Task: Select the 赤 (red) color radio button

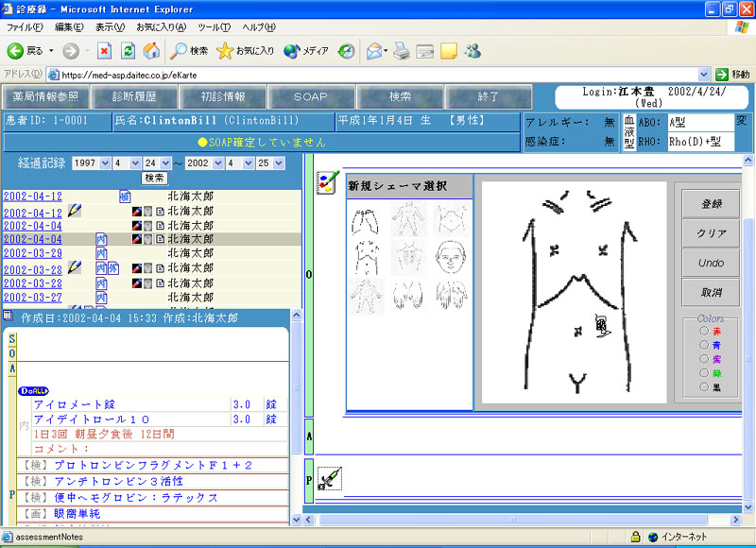Action: tap(703, 332)
